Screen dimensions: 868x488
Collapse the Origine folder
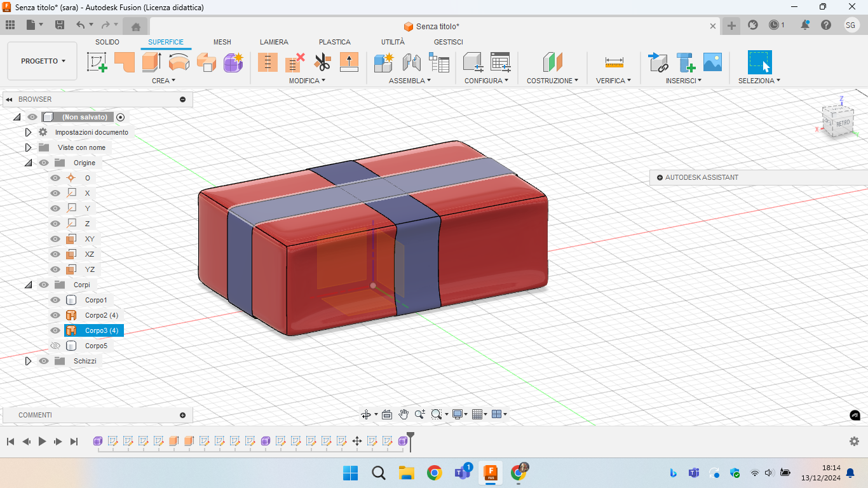[x=28, y=163]
